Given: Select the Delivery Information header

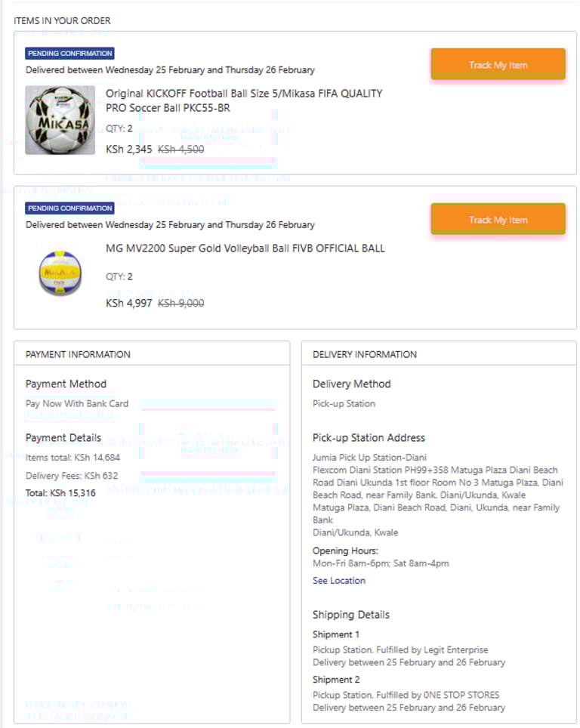Looking at the screenshot, I should coord(365,354).
